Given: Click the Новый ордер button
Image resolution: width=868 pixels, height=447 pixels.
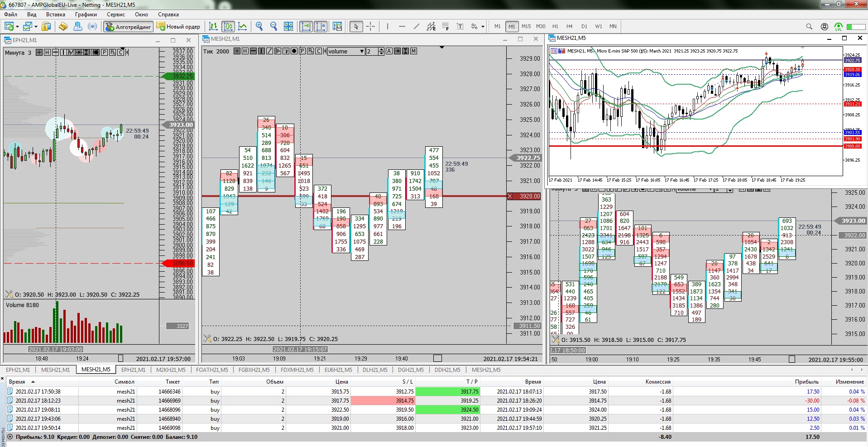Looking at the screenshot, I should coord(178,27).
